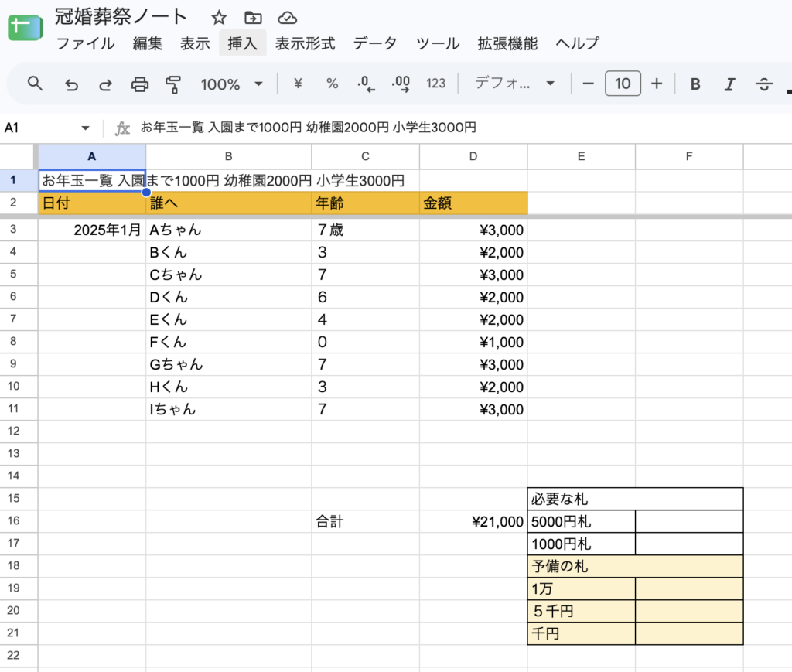This screenshot has width=792, height=672.
Task: Select column F header
Action: (x=689, y=156)
